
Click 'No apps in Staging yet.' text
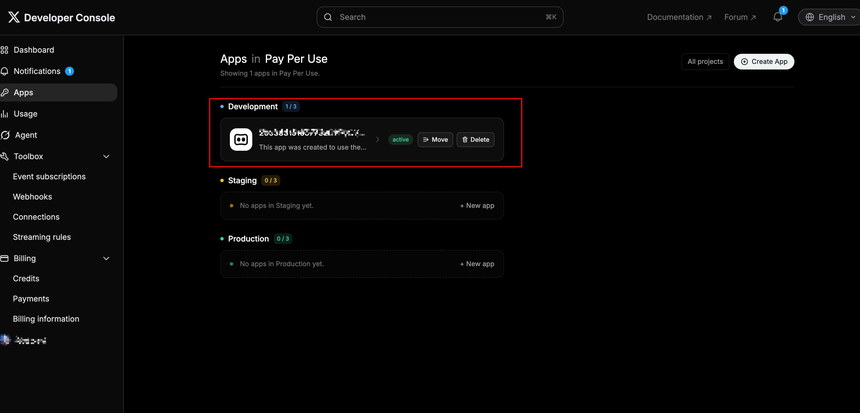pos(277,206)
